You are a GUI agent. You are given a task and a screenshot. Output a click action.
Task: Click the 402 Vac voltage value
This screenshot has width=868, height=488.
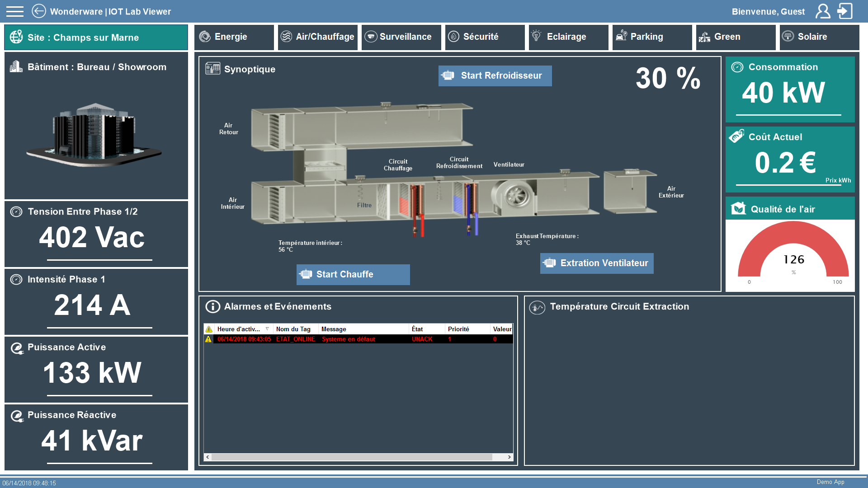point(92,237)
